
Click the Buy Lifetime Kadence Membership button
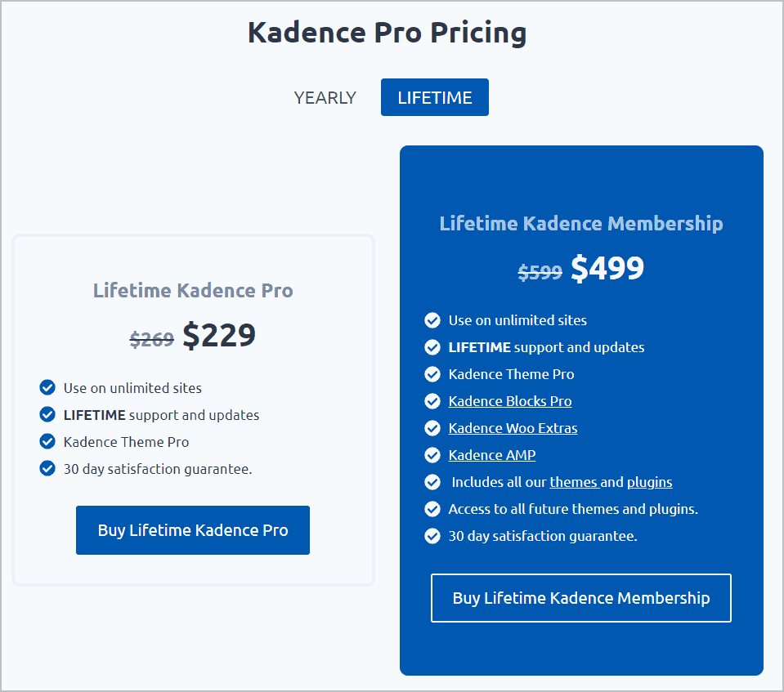(580, 598)
